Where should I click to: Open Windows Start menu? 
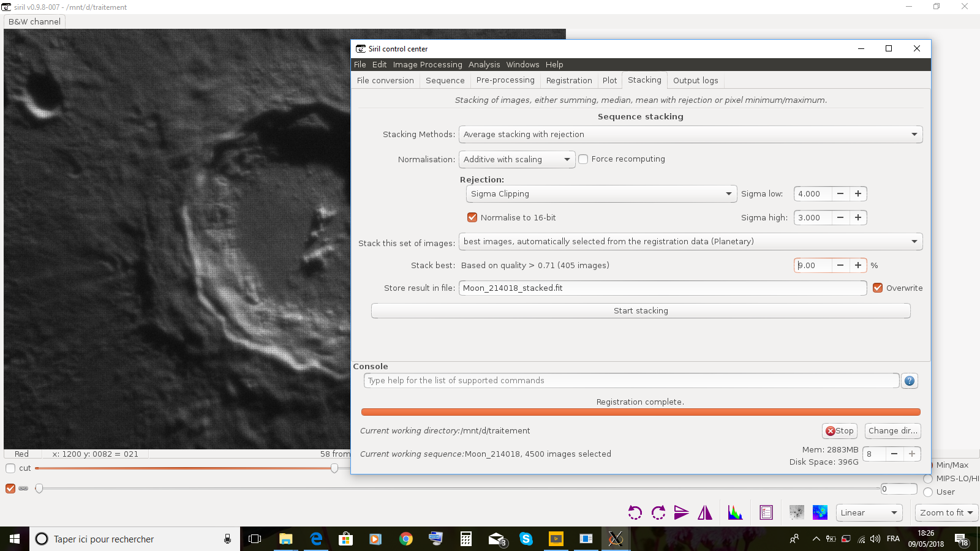pos(15,539)
